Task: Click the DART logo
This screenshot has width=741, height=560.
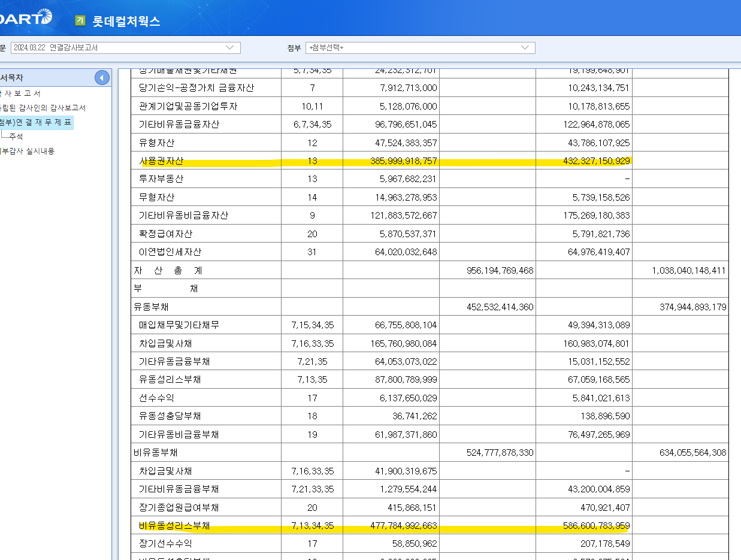Action: (26, 17)
